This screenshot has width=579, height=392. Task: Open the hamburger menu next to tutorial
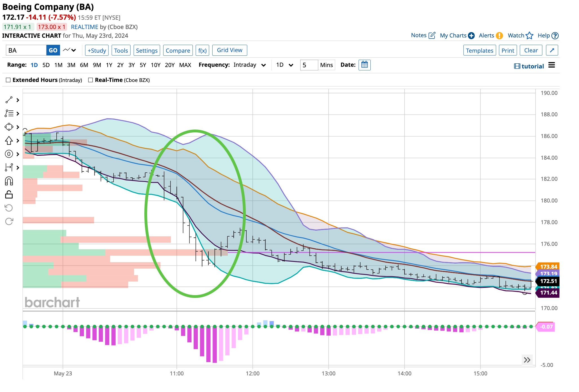pos(552,65)
